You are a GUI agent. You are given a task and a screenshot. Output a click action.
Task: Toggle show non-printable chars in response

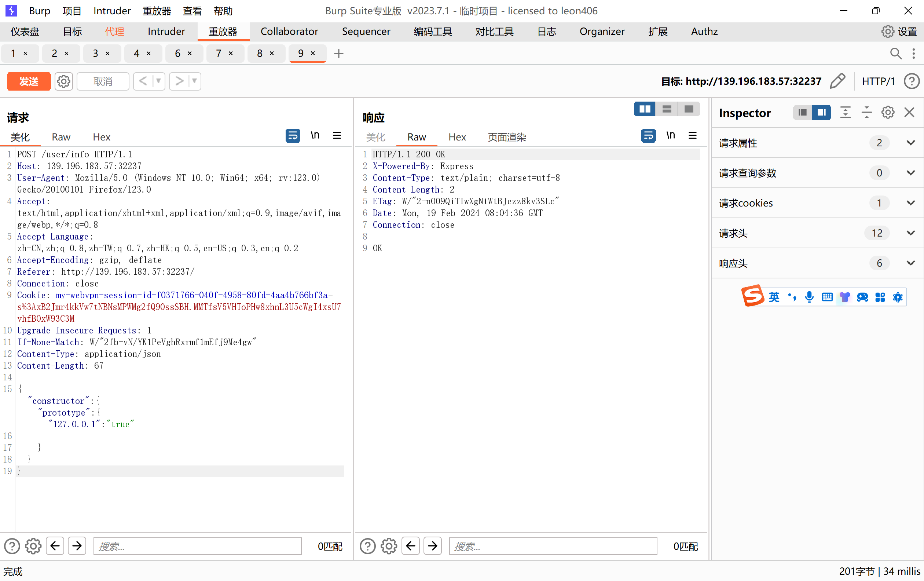(x=671, y=135)
